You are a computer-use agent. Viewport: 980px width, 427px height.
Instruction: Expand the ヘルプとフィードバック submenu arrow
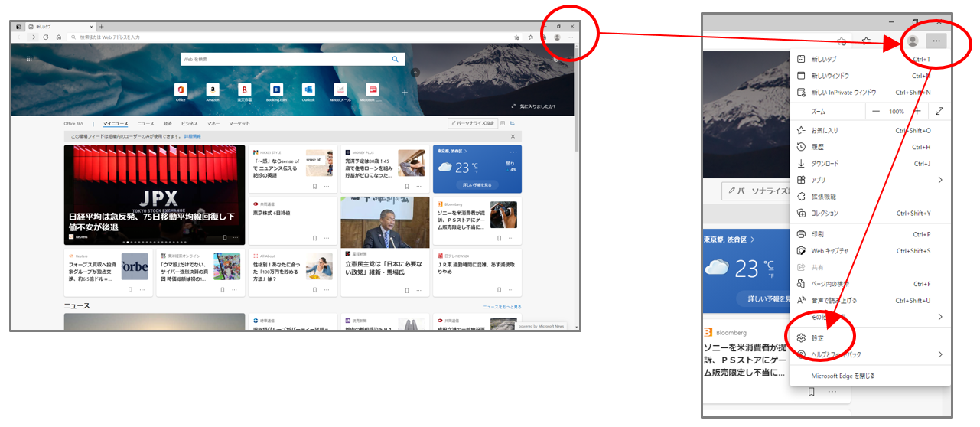[940, 354]
